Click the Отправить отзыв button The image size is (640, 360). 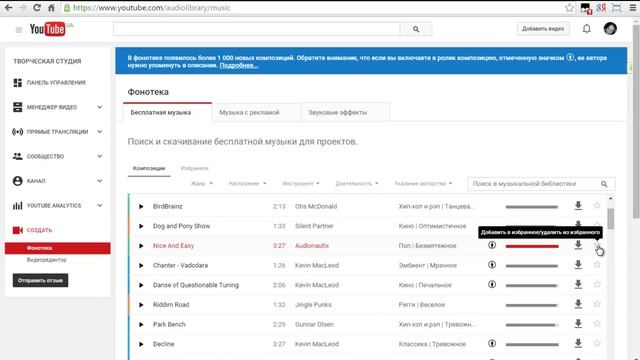coord(40,280)
